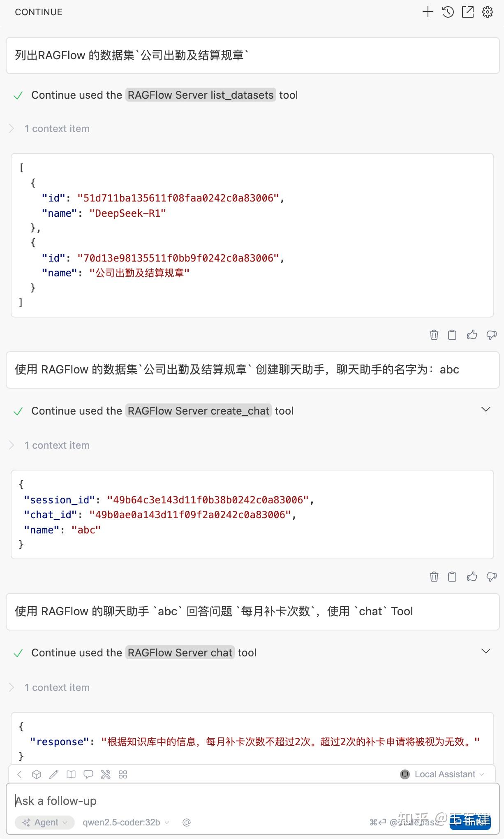Viewport: 504px width, 839px height.
Task: Open chat history via the clock icon
Action: tap(448, 12)
